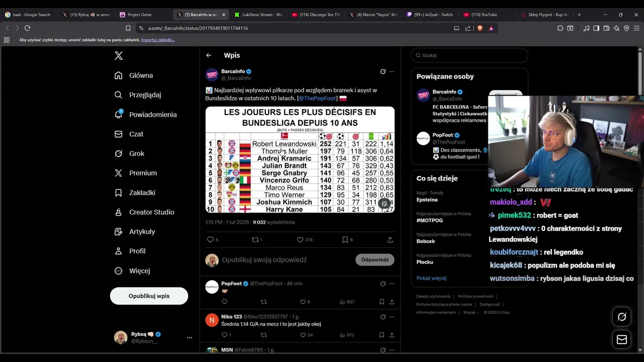Viewport: 644px width, 362px height.
Task: Open Artykuły section
Action: (x=135, y=232)
